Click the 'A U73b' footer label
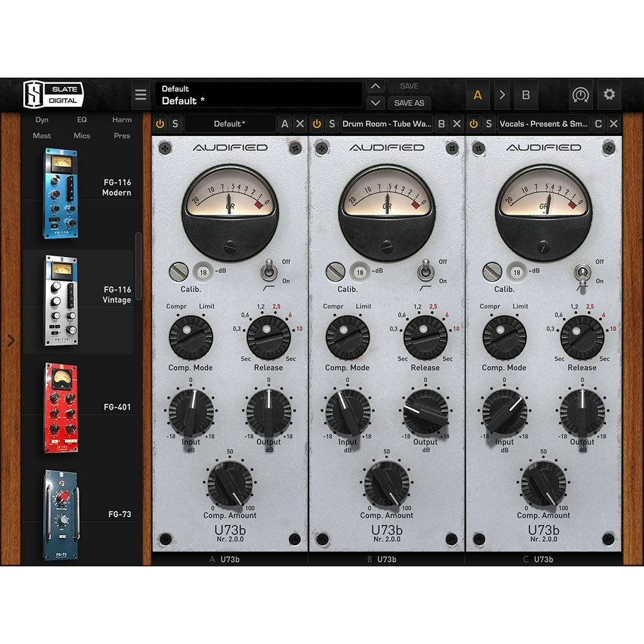This screenshot has width=644, height=644. click(x=225, y=559)
